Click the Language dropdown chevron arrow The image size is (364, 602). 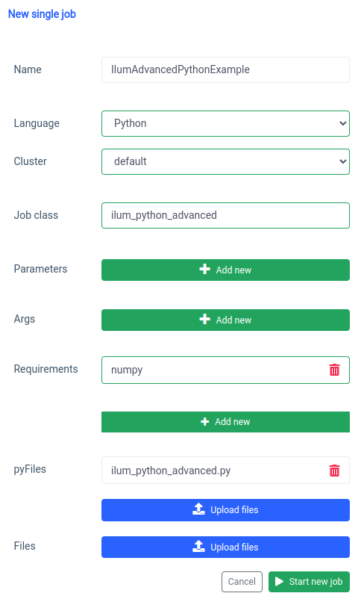pyautogui.click(x=343, y=124)
